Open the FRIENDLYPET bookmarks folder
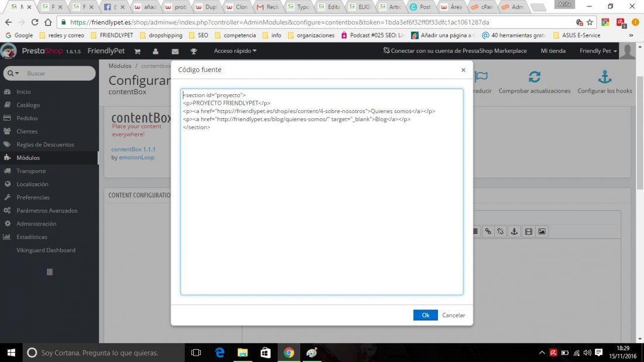The height and width of the screenshot is (362, 644). (x=112, y=35)
